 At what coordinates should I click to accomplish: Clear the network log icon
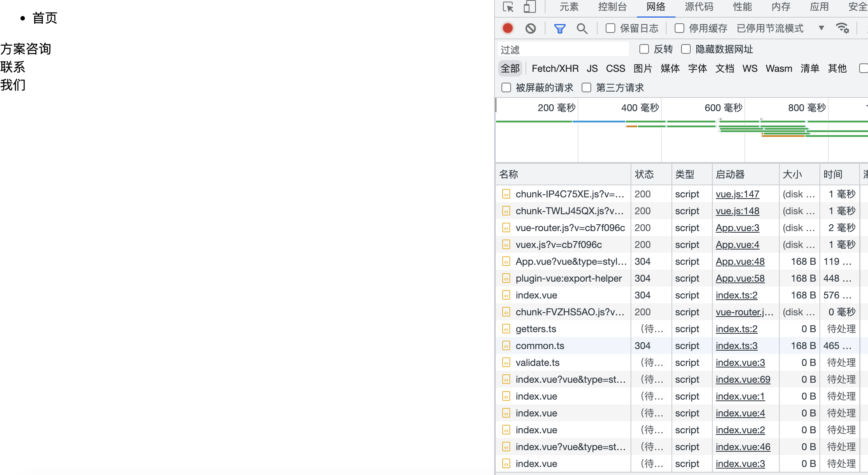coord(531,28)
